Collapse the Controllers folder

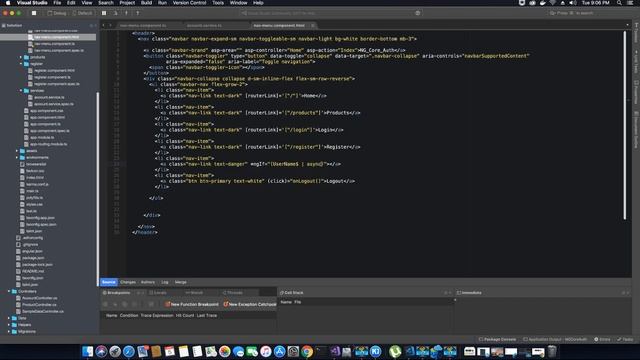[x=9, y=291]
